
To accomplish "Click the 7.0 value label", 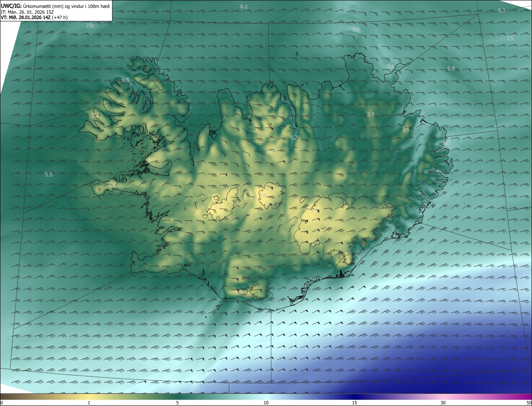I will 89,26.
